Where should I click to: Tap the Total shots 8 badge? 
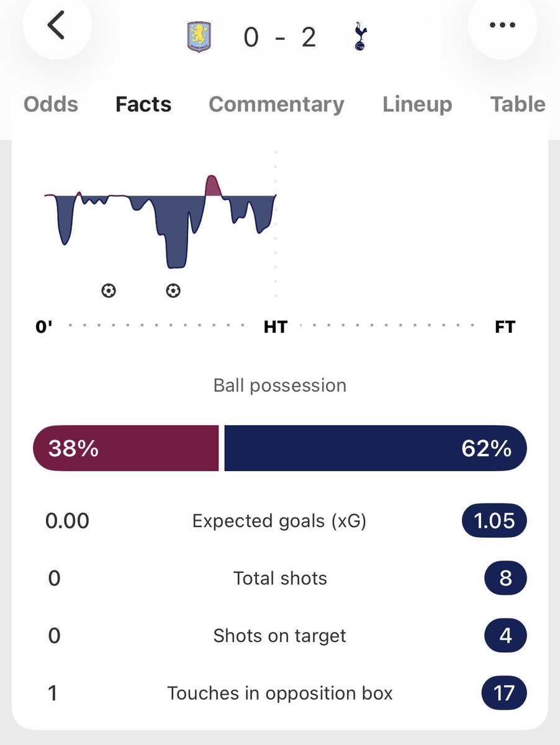(505, 579)
